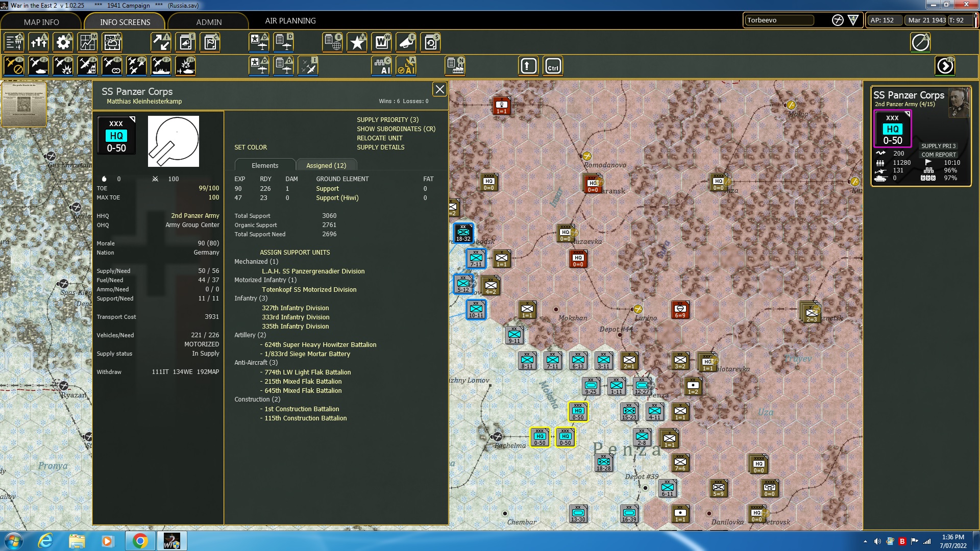Screen dimensions: 980x551
Task: Open File Explorer from the taskbar
Action: (77, 541)
